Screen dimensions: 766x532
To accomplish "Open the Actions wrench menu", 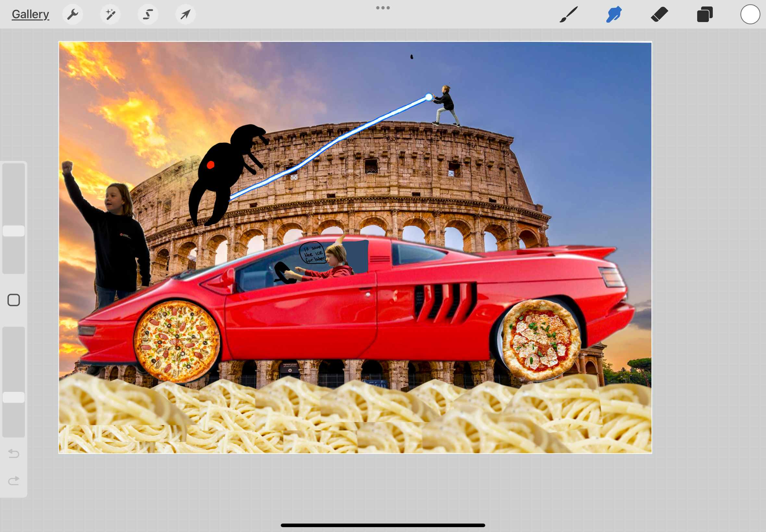I will click(x=72, y=14).
